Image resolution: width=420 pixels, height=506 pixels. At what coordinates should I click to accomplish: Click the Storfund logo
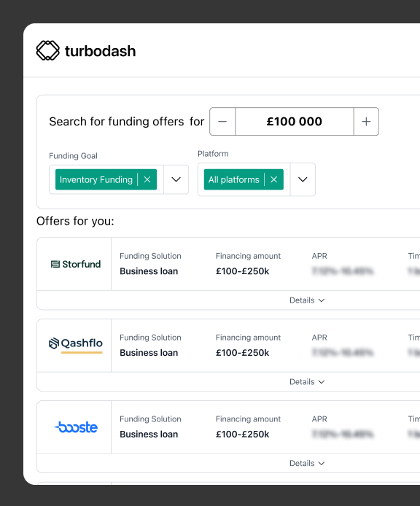tap(76, 264)
